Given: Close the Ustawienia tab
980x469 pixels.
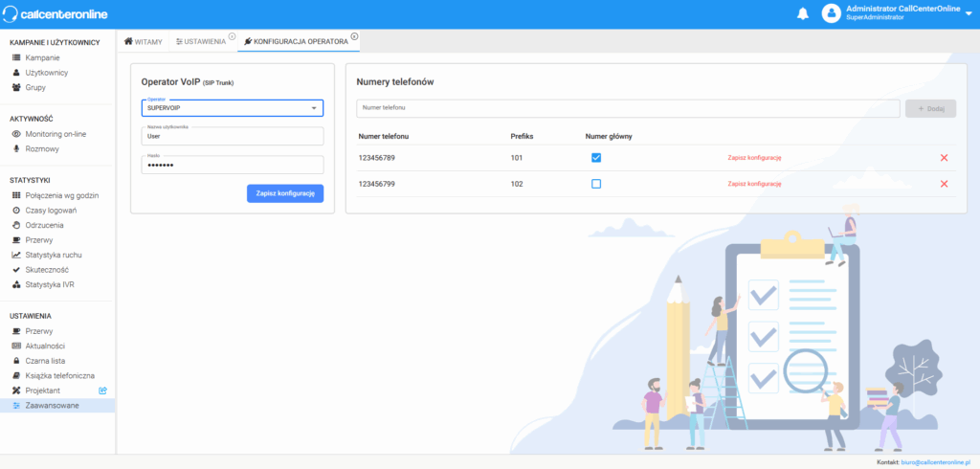Looking at the screenshot, I should pos(232,36).
